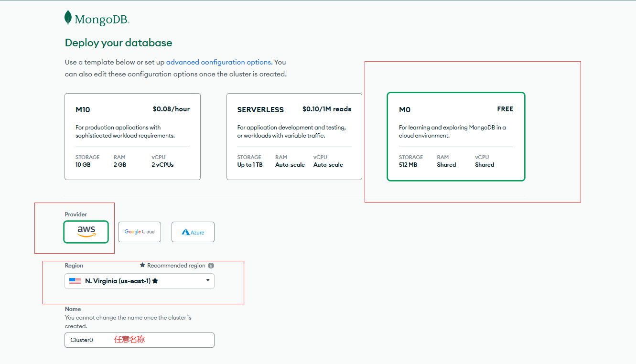The width and height of the screenshot is (636, 364).
Task: Click the Deploy your database heading
Action: (x=119, y=43)
